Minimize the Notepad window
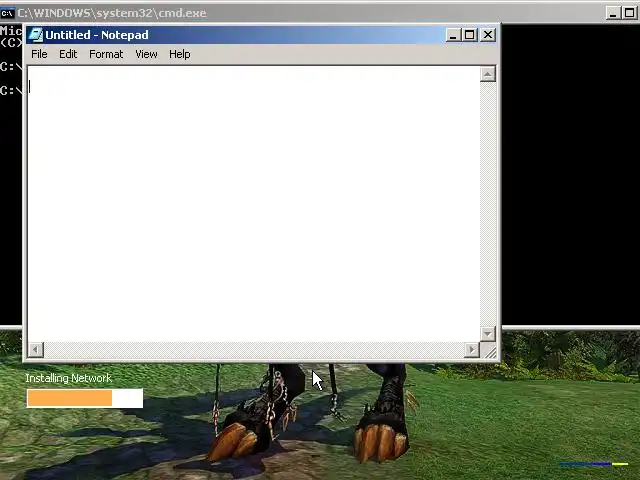Image resolution: width=640 pixels, height=480 pixels. pyautogui.click(x=453, y=35)
